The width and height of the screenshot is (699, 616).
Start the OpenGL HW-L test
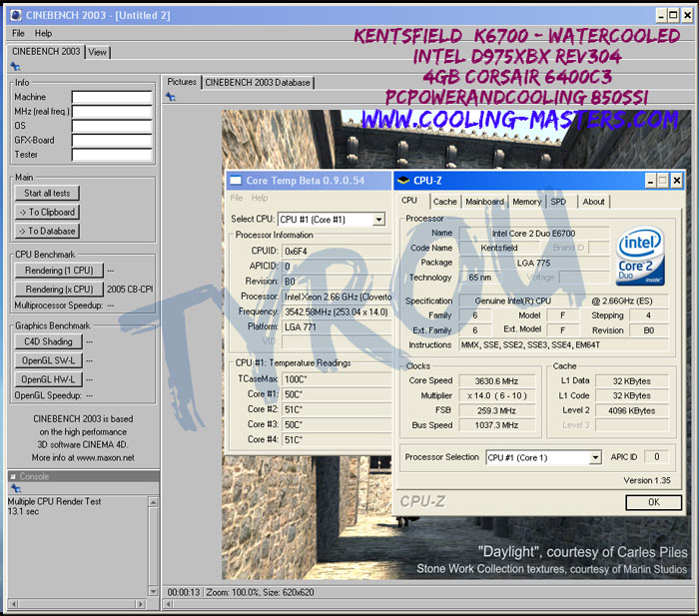[48, 379]
